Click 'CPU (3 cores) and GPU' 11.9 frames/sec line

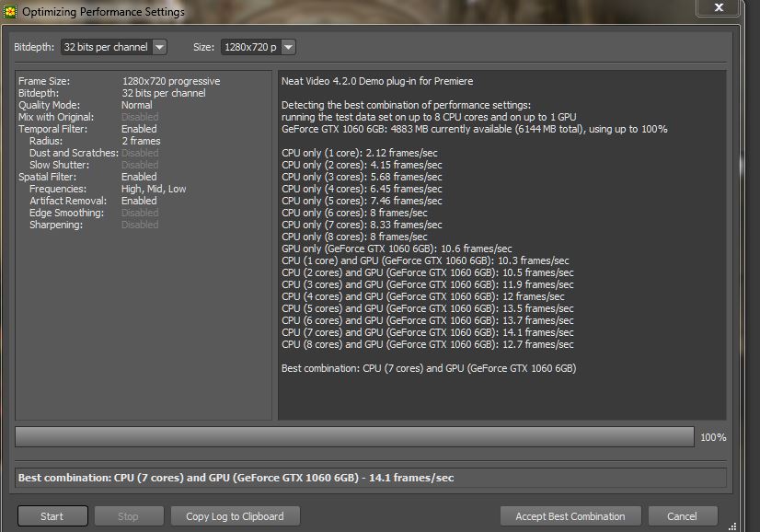coord(428,284)
